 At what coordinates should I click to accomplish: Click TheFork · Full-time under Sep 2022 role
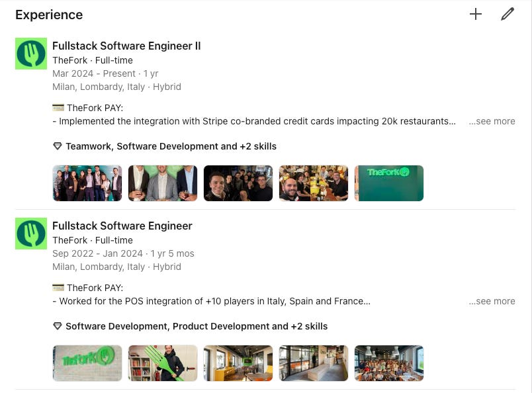pyautogui.click(x=93, y=240)
